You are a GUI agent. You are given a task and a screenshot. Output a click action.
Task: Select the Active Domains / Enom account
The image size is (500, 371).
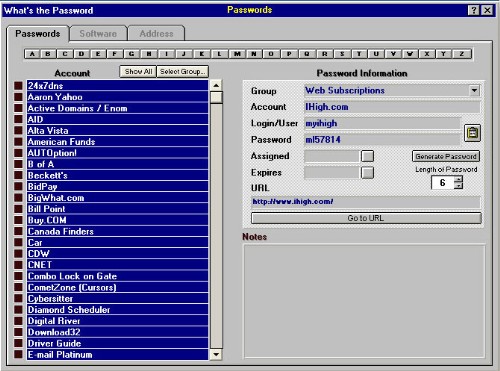pos(117,108)
